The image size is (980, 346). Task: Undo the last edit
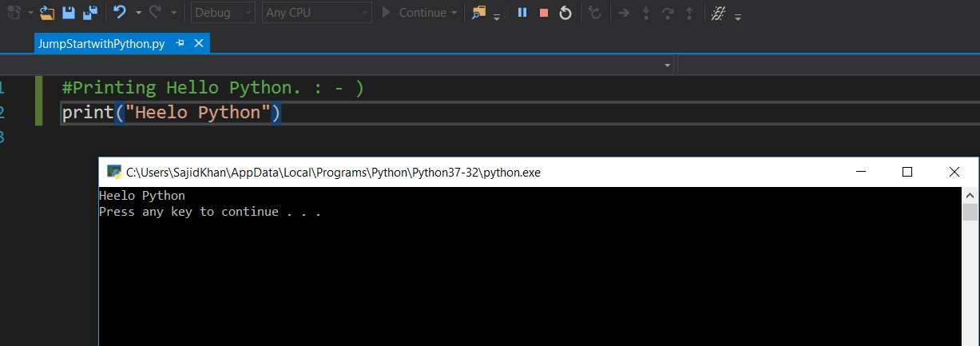120,13
